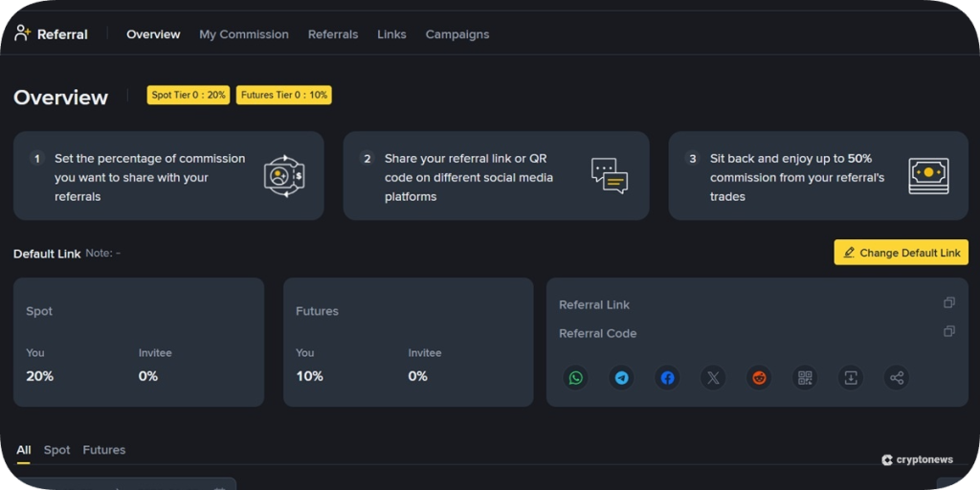Switch to the Links tab
This screenshot has height=490, width=980.
[391, 34]
